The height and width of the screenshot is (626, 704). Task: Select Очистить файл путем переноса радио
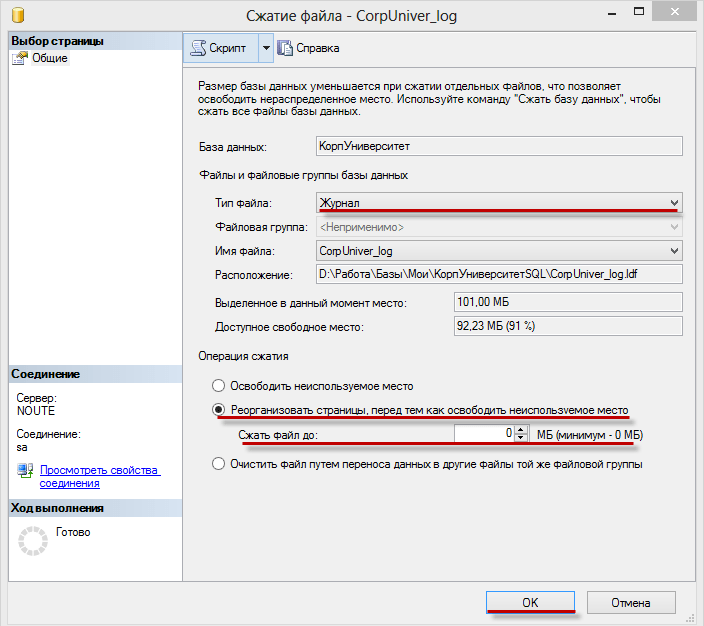(218, 463)
